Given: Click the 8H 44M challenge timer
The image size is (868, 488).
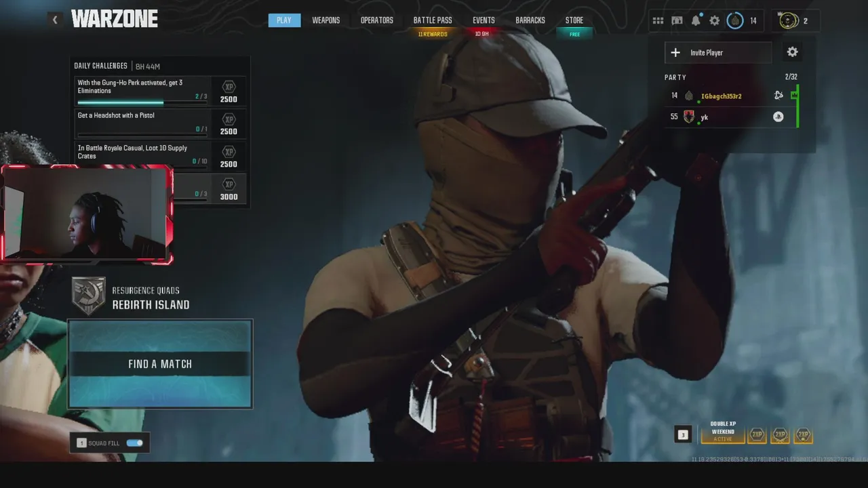Looking at the screenshot, I should pos(148,66).
